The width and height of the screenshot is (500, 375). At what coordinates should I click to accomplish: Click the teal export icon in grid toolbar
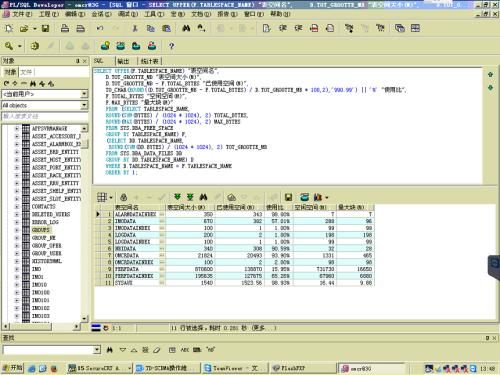(x=304, y=197)
